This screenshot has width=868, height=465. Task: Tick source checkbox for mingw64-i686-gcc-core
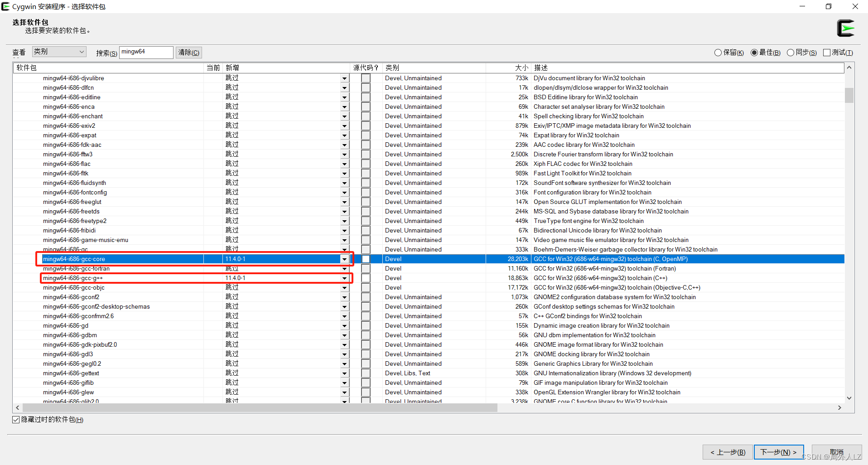(366, 259)
